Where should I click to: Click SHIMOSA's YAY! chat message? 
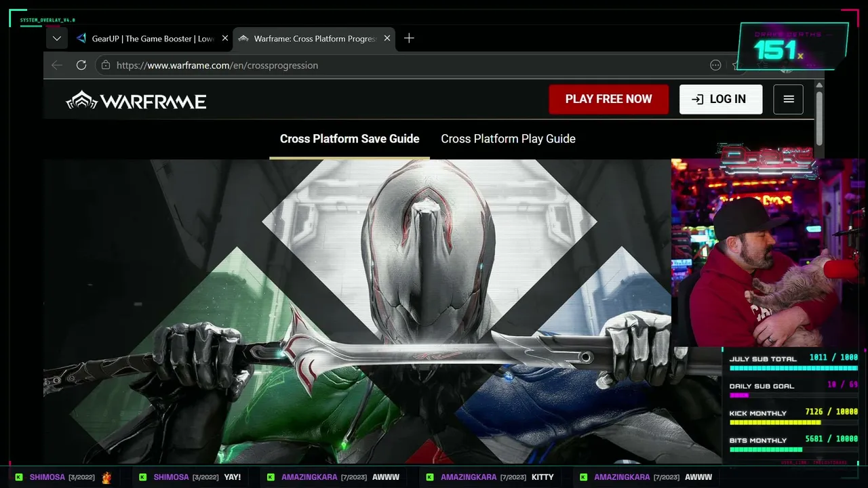233,477
